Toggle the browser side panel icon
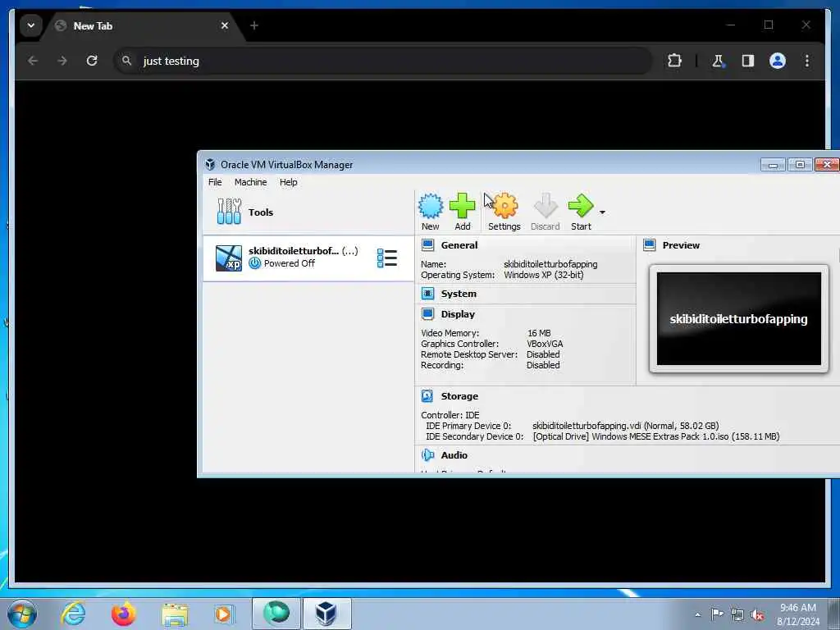 tap(748, 61)
